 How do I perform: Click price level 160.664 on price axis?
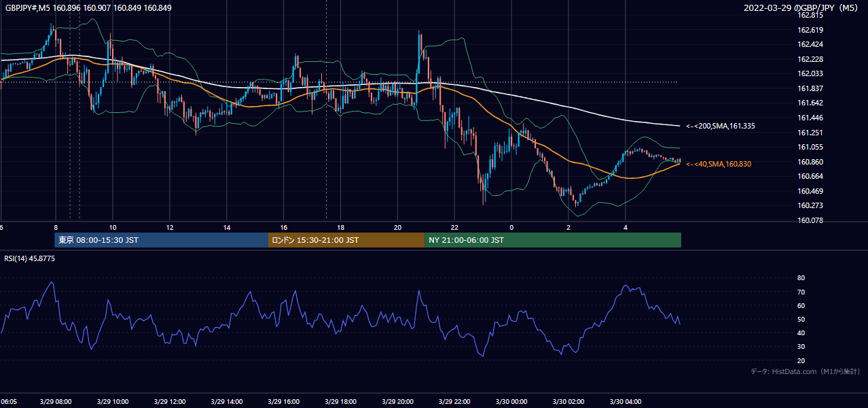[809, 176]
